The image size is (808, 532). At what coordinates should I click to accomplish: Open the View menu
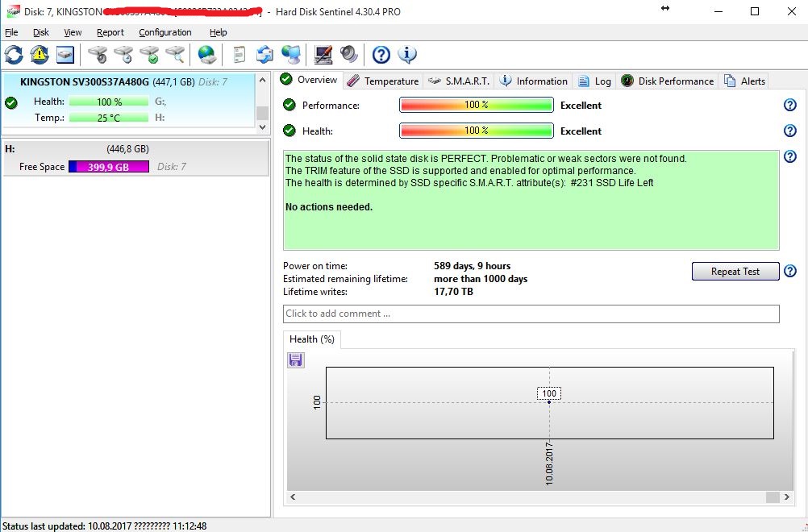pos(73,32)
